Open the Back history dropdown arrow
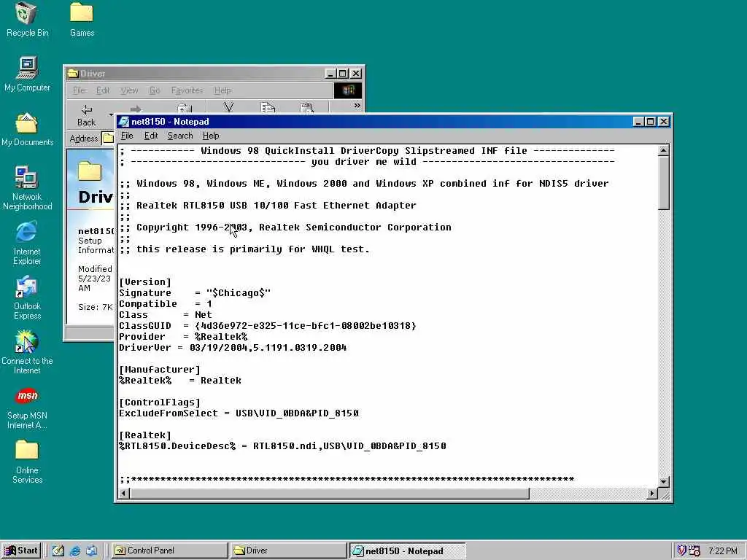The width and height of the screenshot is (747, 560). tap(111, 114)
